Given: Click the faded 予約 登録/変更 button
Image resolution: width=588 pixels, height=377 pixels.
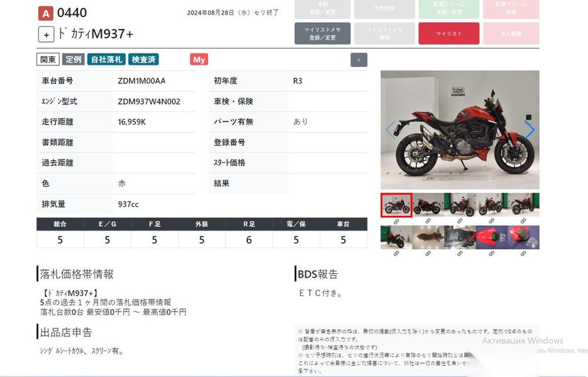Looking at the screenshot, I should click(323, 8).
